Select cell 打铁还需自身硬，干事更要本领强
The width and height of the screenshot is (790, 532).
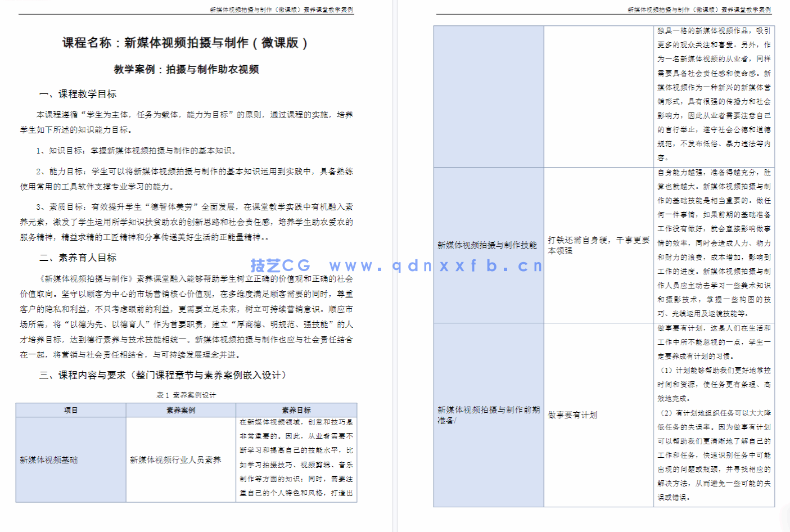599,245
